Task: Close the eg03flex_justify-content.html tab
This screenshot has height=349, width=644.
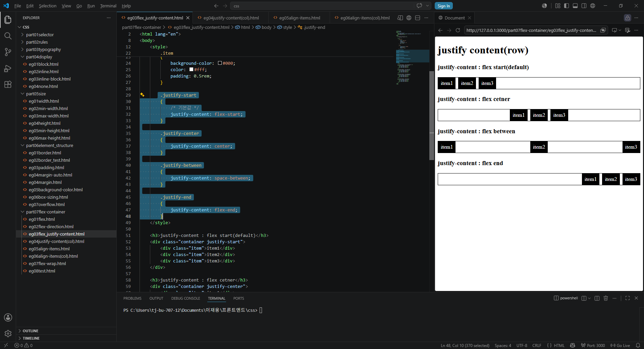Action: 188,18
